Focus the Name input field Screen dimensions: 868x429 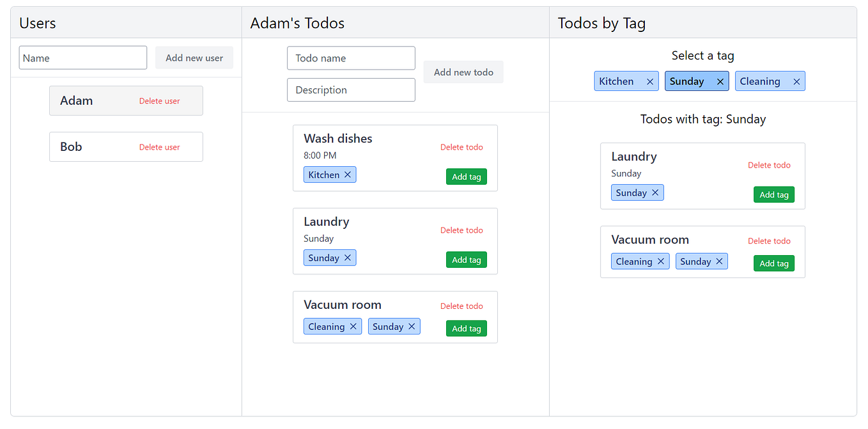tap(82, 58)
